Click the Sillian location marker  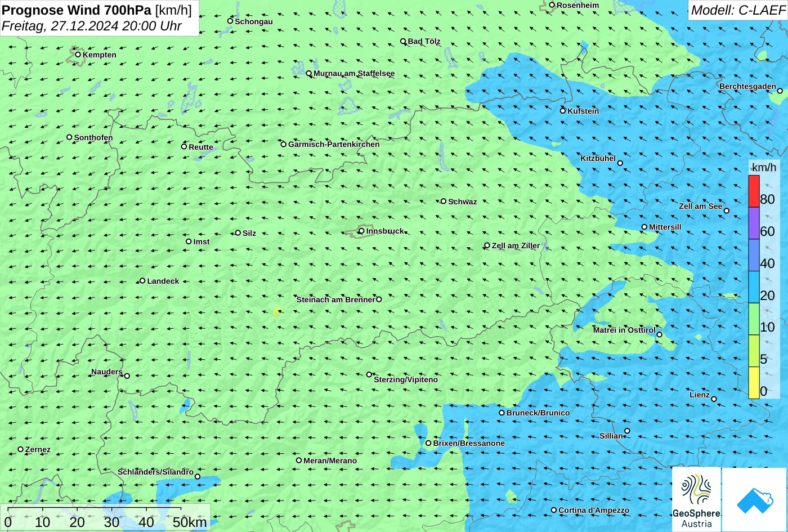click(x=627, y=431)
